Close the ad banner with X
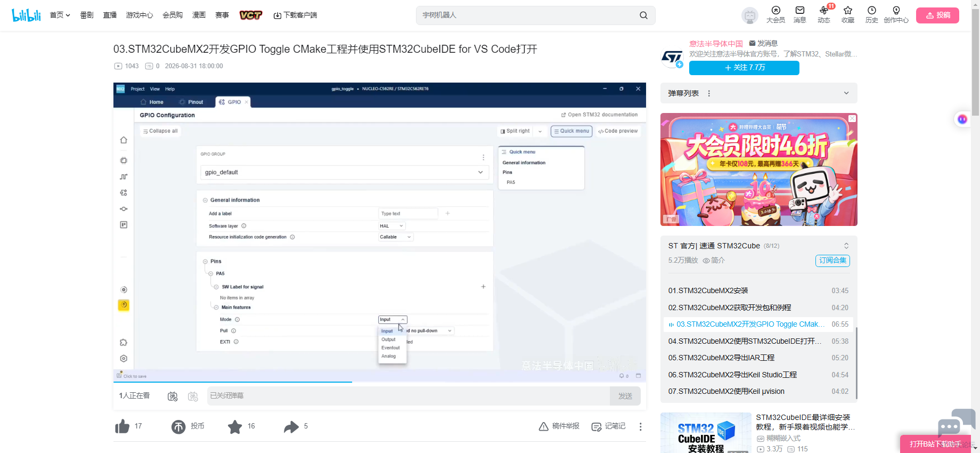 (x=852, y=118)
